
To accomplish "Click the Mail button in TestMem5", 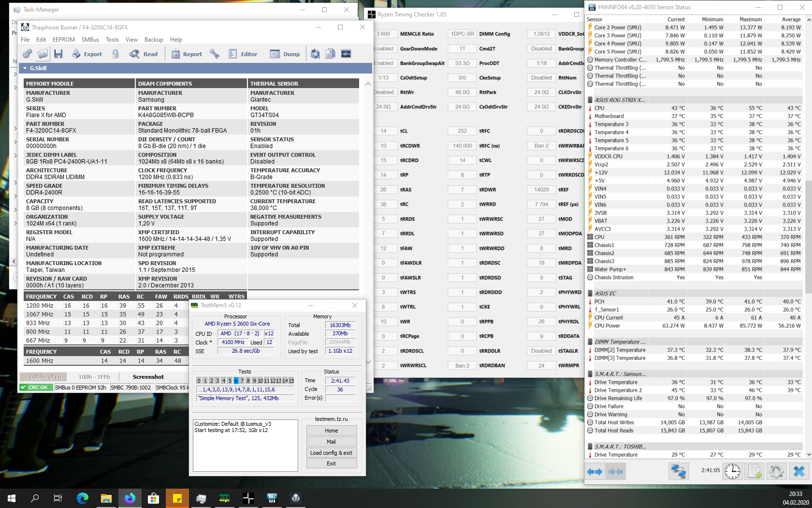I will [x=332, y=442].
